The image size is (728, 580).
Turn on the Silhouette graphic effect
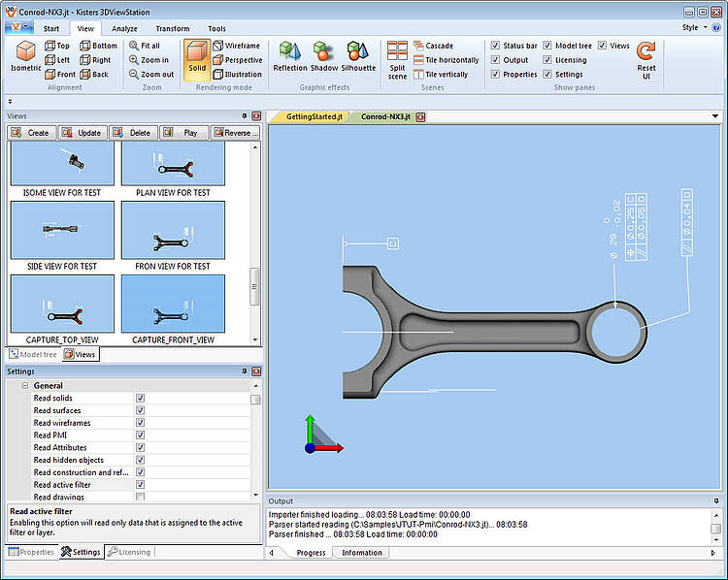click(x=358, y=56)
